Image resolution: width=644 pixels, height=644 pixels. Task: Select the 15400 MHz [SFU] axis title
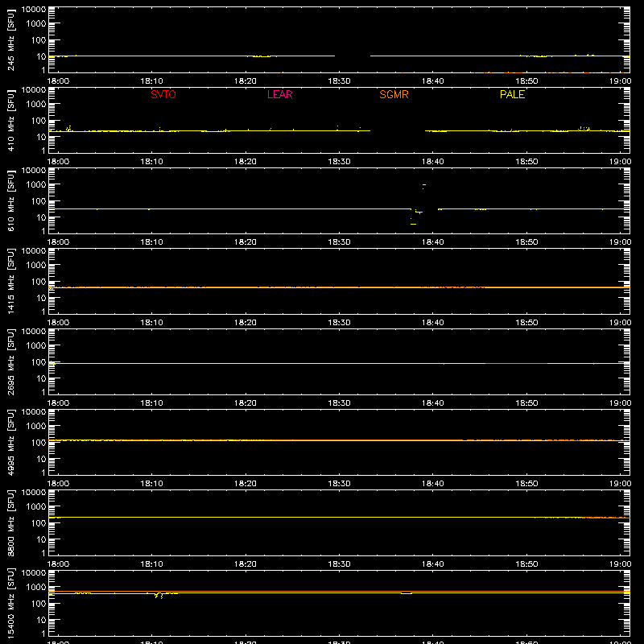click(10, 603)
